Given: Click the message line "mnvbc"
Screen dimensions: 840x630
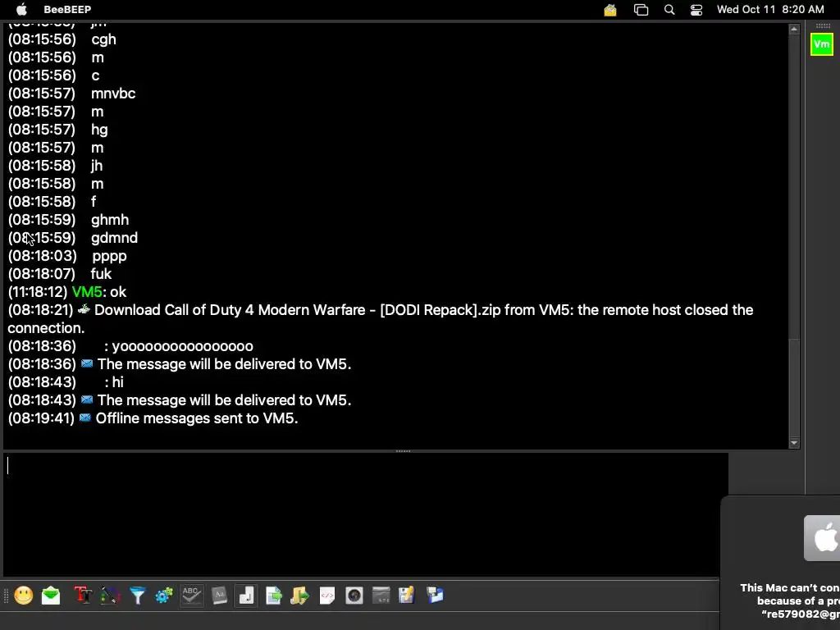Looking at the screenshot, I should [x=113, y=94].
